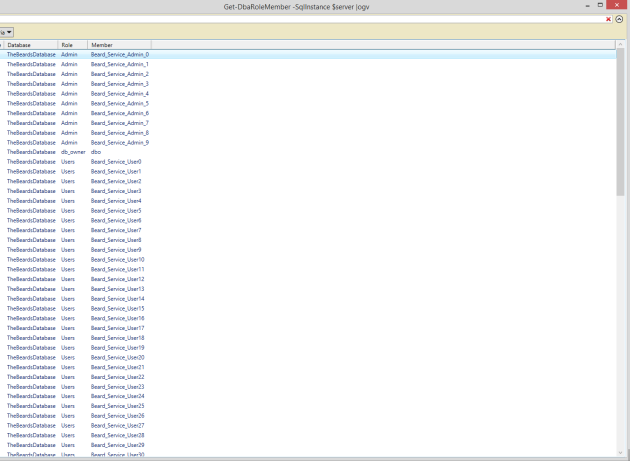This screenshot has height=461, width=630.
Task: Close the Get-DbaRoleMember window
Action: [x=617, y=5]
